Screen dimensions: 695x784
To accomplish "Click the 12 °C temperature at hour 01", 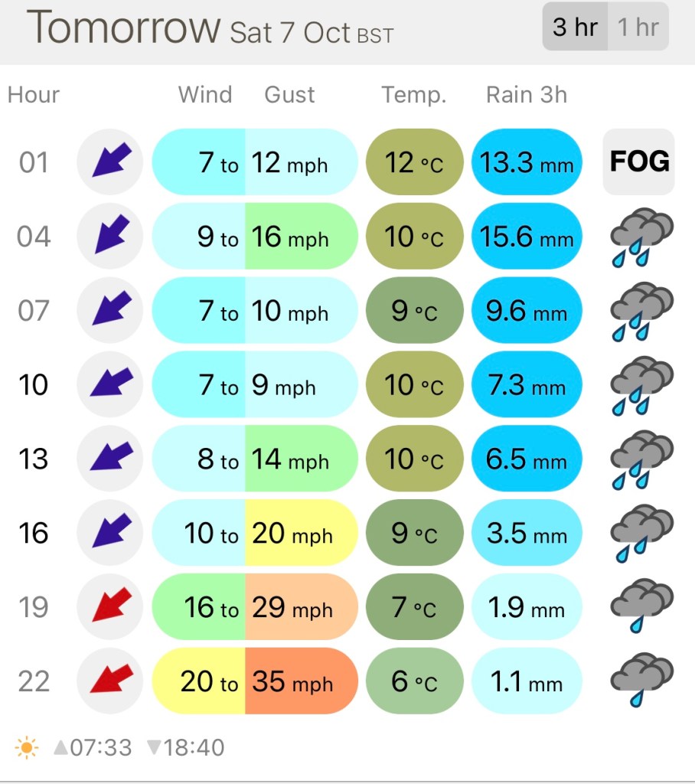I will (414, 162).
